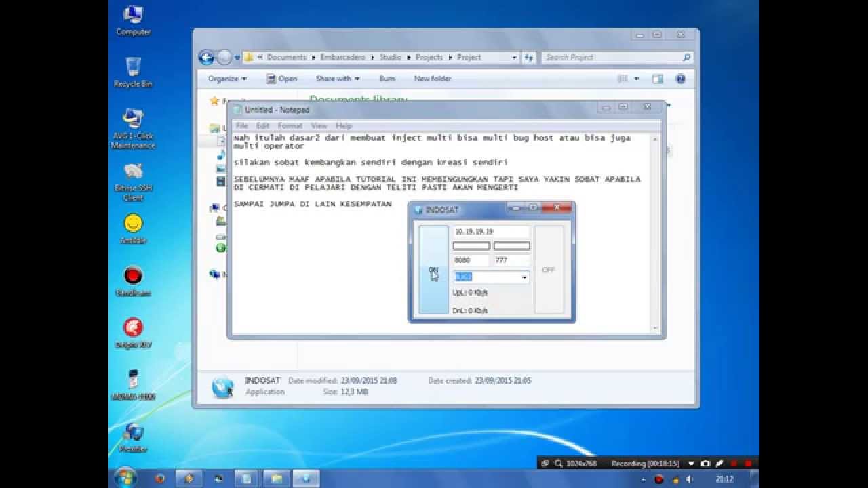
Task: Click arrow after Embarcadero in breadcrumb
Action: point(374,58)
